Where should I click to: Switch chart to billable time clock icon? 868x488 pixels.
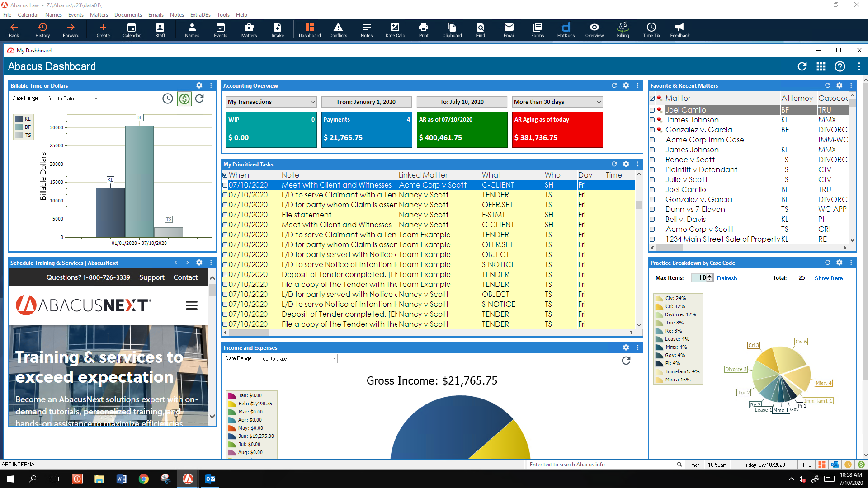168,99
